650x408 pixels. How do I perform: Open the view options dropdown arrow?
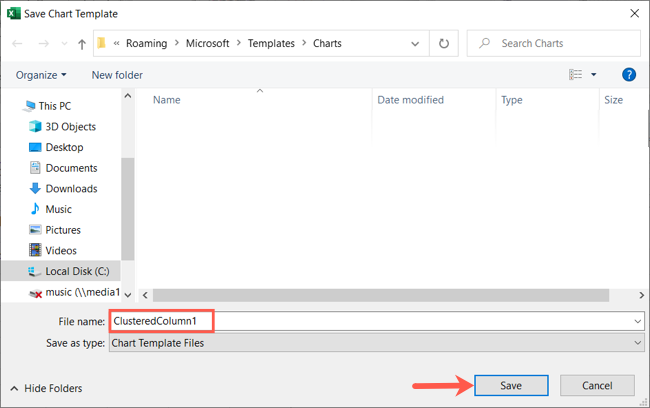pos(594,75)
